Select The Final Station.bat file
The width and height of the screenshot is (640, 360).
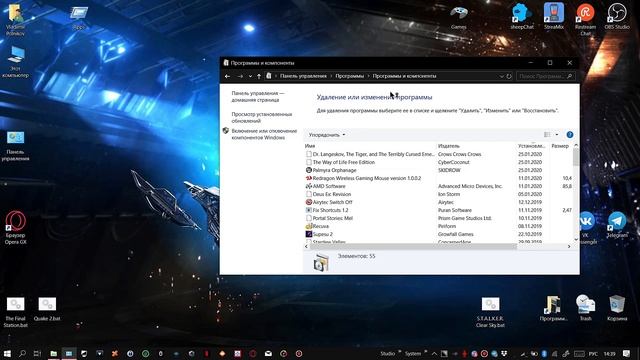pyautogui.click(x=16, y=312)
